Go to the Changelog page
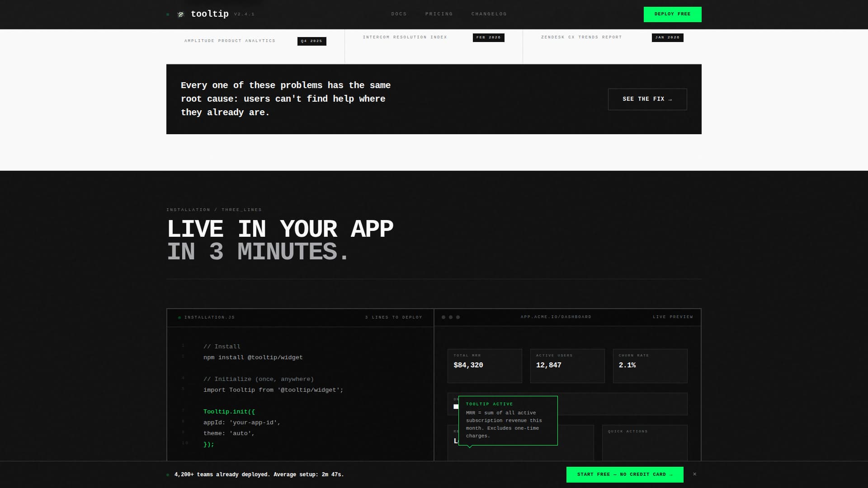 point(489,14)
